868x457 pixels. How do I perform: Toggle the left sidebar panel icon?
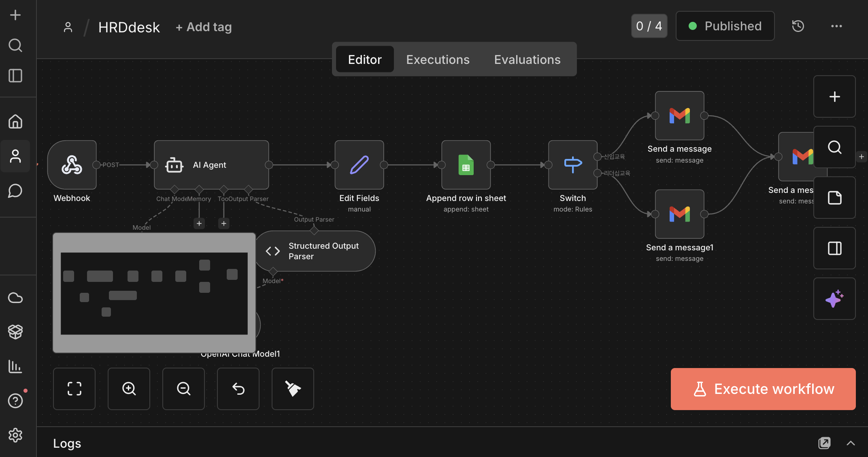click(15, 76)
